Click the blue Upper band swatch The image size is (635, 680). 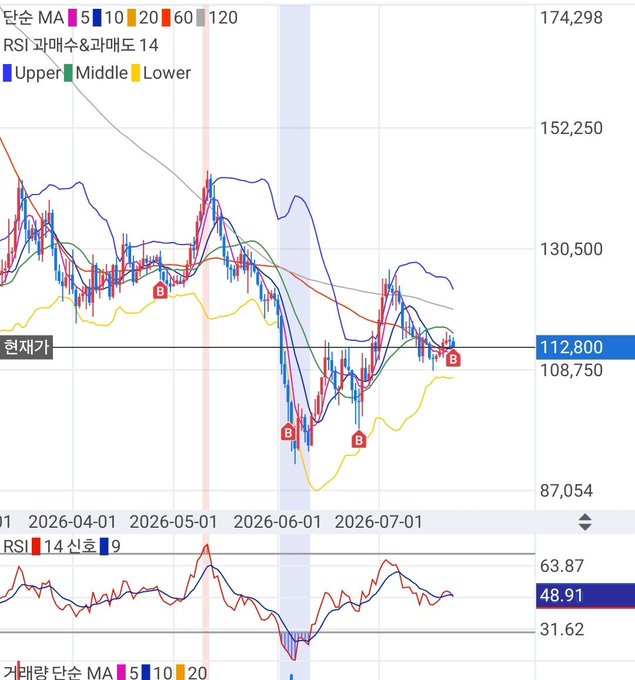click(7, 73)
